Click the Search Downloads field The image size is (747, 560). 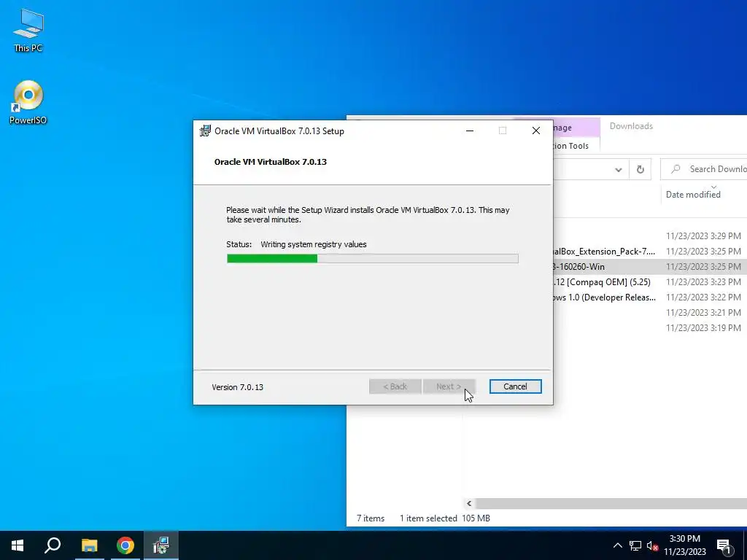click(x=704, y=169)
